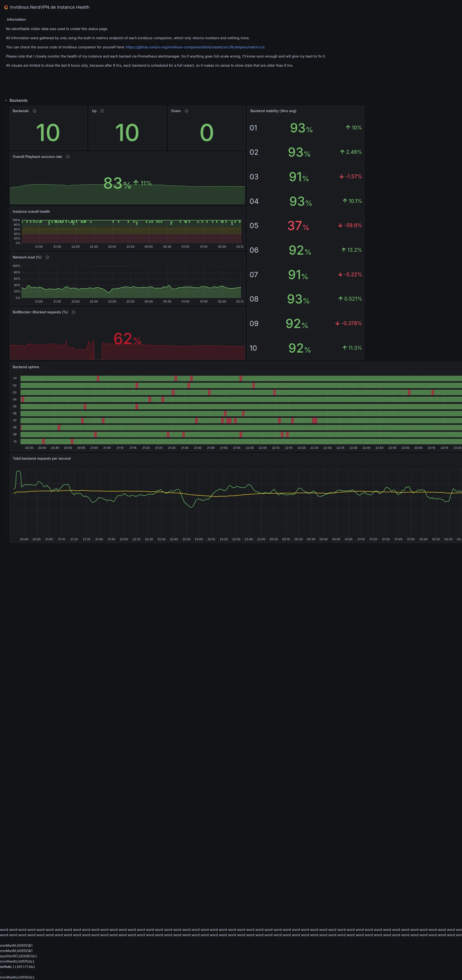
Task: Click the Invidious.NerdVPN.de Instance Health title
Action: [50, 7]
